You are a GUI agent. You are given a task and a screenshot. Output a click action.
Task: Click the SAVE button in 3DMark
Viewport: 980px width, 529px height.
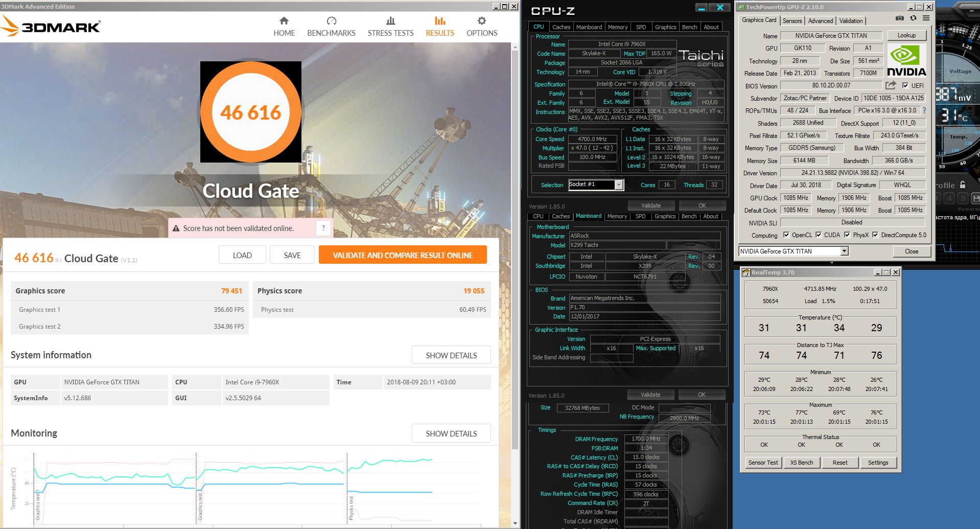(292, 255)
